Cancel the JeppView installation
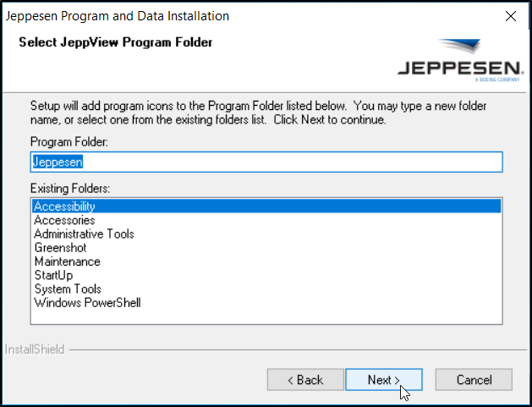The height and width of the screenshot is (407, 532). point(474,380)
